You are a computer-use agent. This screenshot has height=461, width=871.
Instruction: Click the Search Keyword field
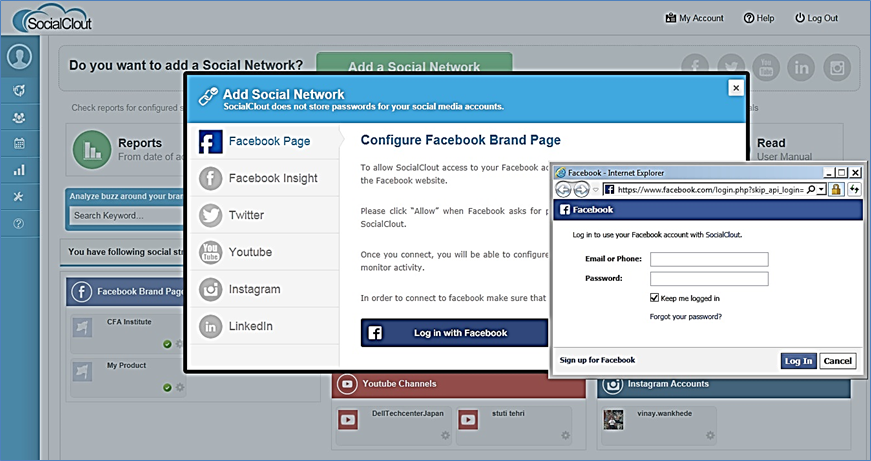click(127, 216)
